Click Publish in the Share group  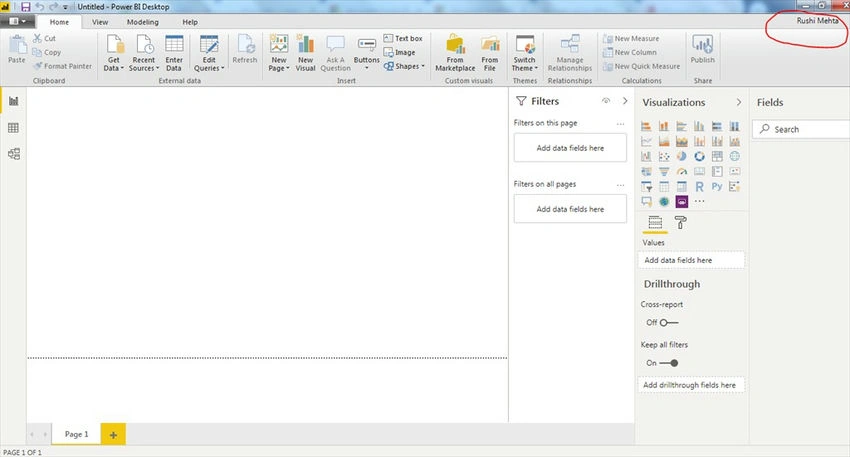tap(703, 49)
